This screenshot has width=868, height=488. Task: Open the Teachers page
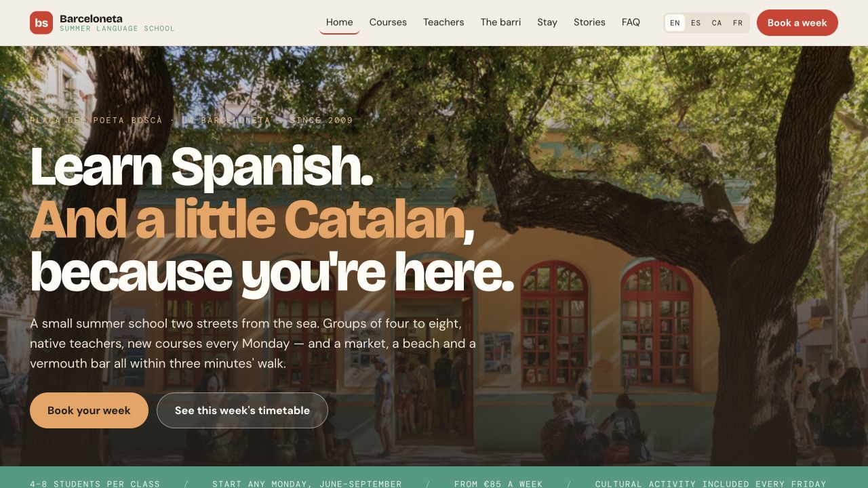point(443,22)
